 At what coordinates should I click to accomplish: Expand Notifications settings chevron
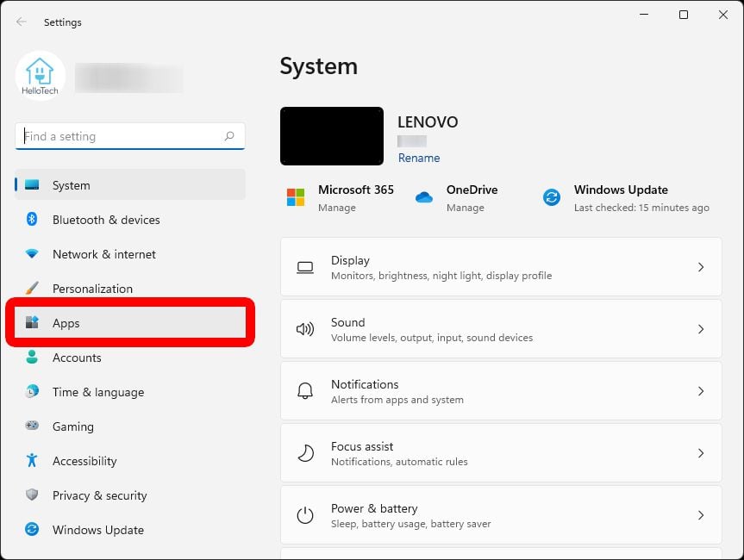(x=701, y=391)
